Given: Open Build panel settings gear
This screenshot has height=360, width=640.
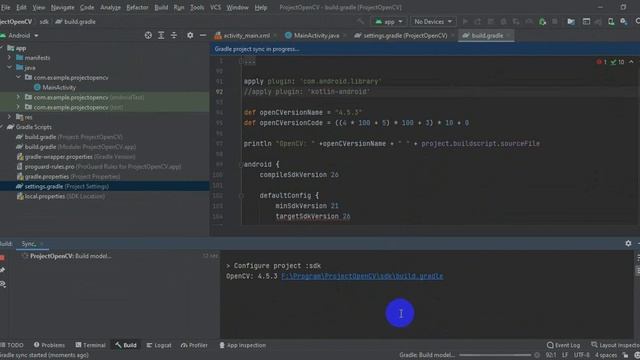Looking at the screenshot, I should pos(628,243).
